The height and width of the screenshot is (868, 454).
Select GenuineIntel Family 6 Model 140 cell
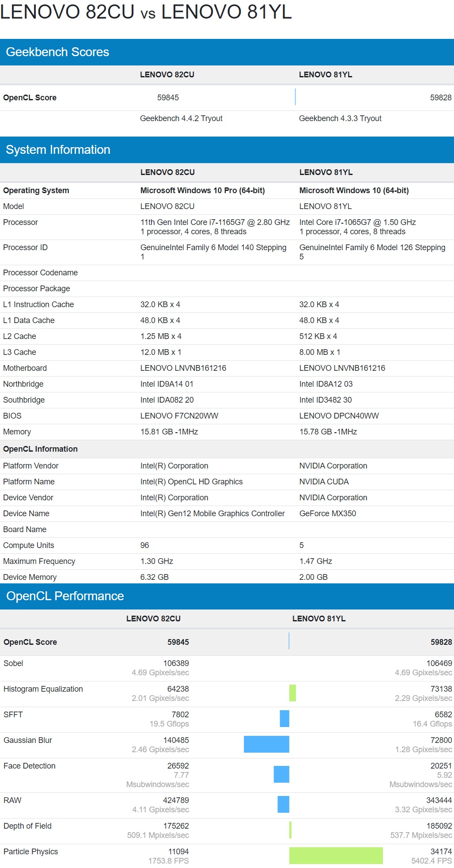point(213,252)
